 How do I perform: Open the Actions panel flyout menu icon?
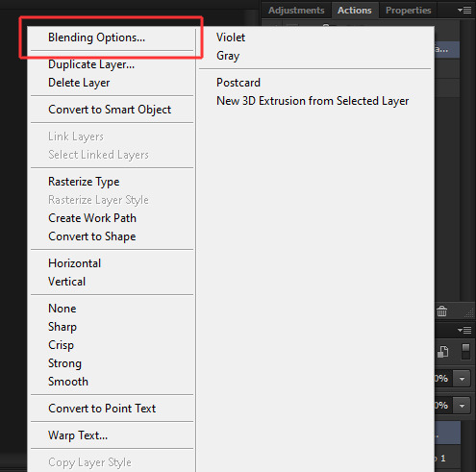tap(464, 11)
